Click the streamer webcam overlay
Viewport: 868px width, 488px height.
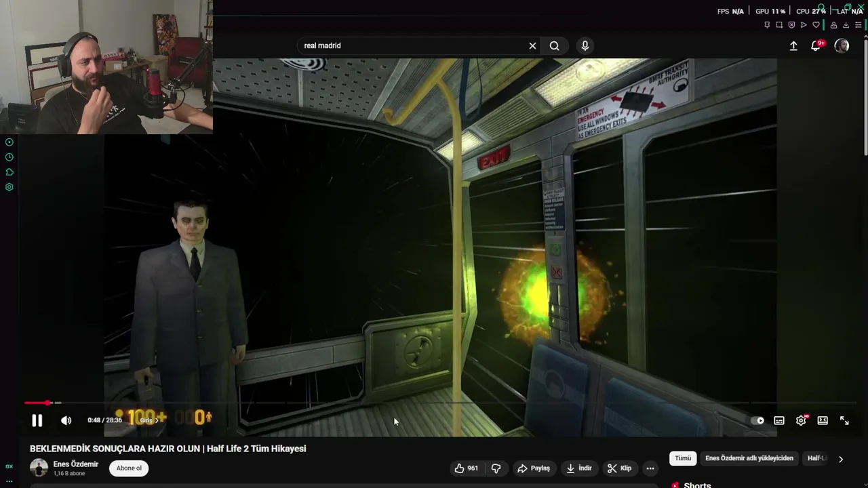point(106,67)
